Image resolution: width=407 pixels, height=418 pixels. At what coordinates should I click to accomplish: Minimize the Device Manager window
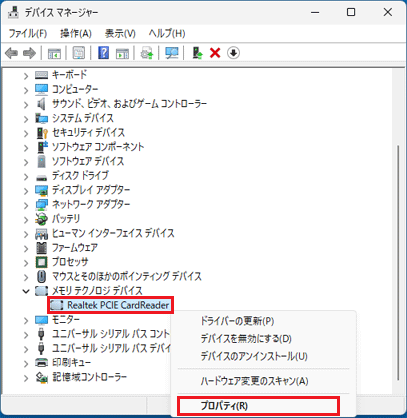click(315, 13)
